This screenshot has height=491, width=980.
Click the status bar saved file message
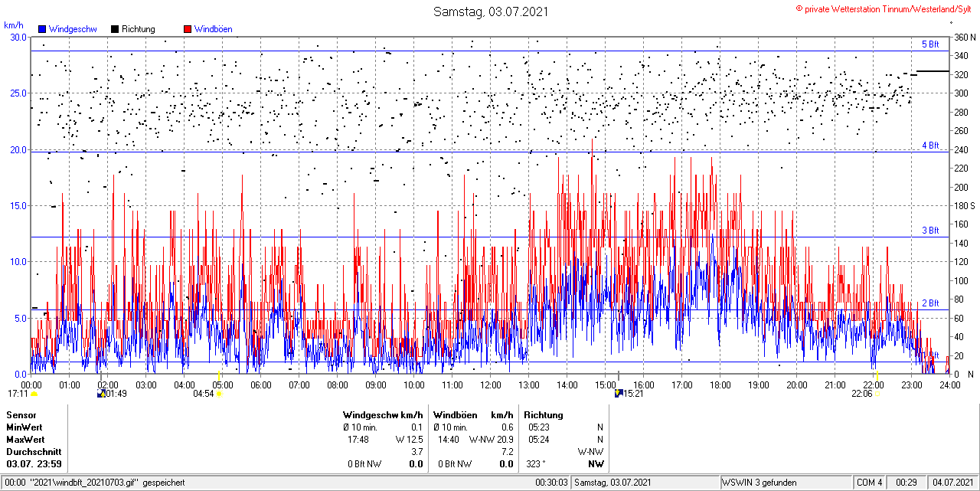94,483
